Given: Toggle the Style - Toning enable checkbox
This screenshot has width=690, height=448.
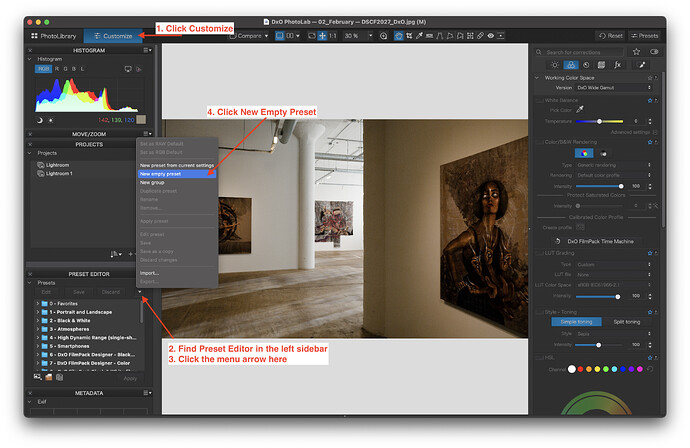Looking at the screenshot, I should coord(540,312).
